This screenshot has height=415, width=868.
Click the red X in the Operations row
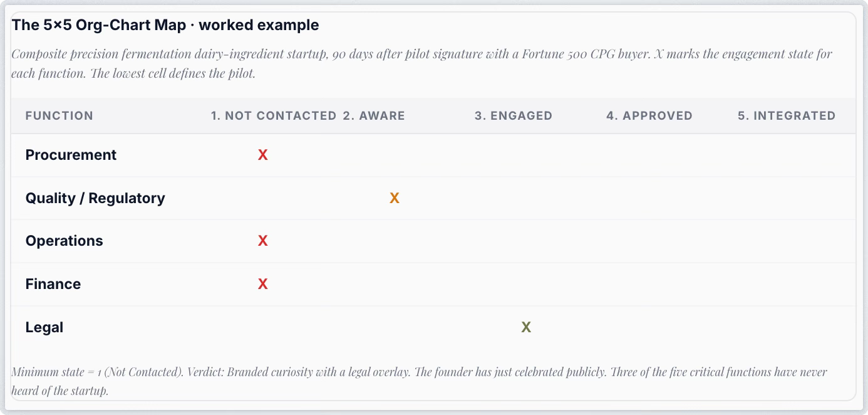[262, 241]
